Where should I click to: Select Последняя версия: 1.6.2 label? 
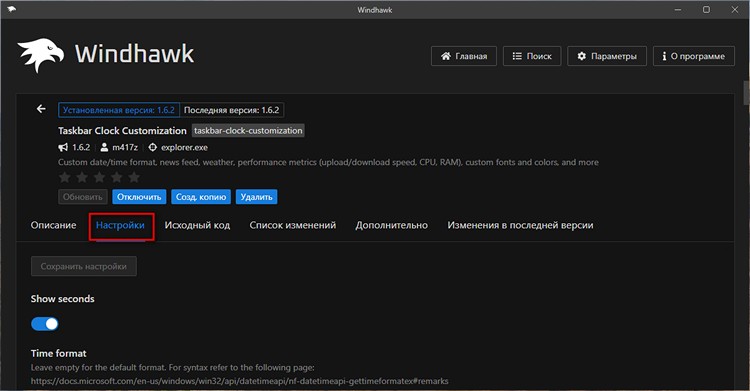232,110
